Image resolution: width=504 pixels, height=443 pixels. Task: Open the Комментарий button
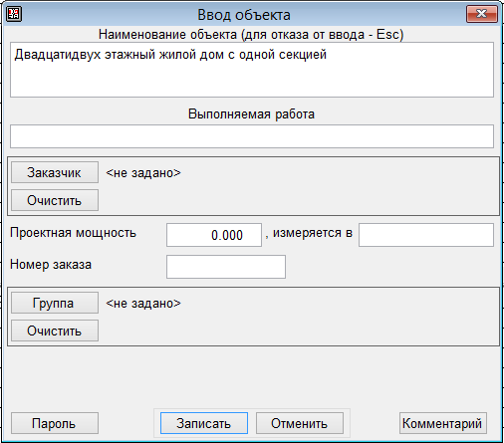(443, 423)
